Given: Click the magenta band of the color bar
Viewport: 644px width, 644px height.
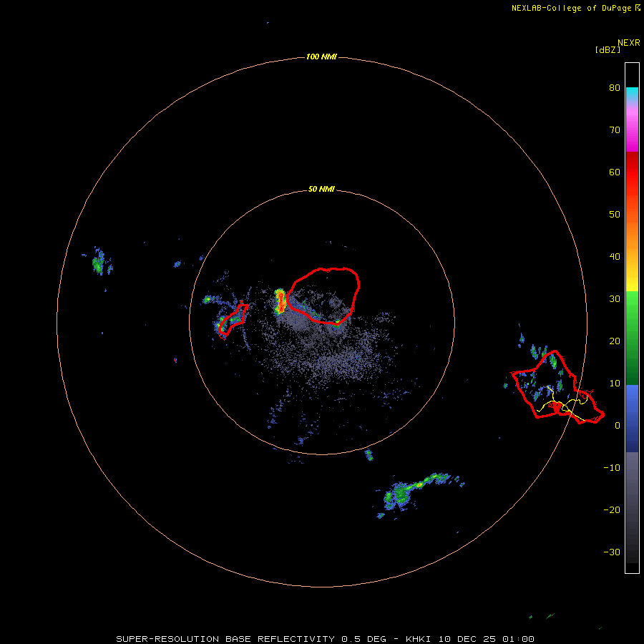Looking at the screenshot, I should 632,130.
